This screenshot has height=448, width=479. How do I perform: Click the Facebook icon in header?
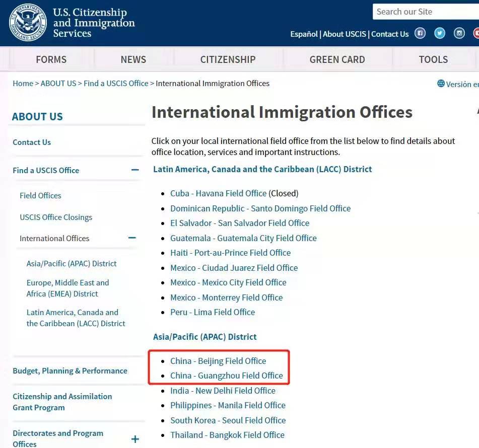pyautogui.click(x=420, y=33)
